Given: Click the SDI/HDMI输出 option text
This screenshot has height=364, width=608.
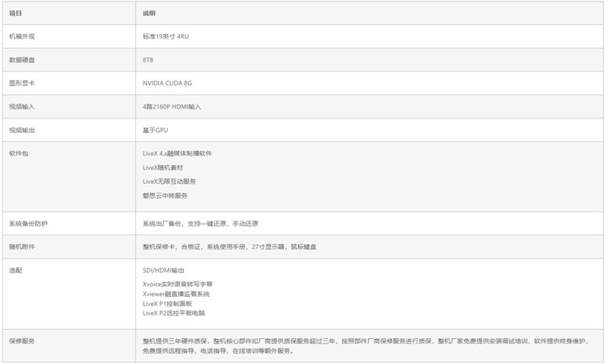Looking at the screenshot, I should point(163,270).
